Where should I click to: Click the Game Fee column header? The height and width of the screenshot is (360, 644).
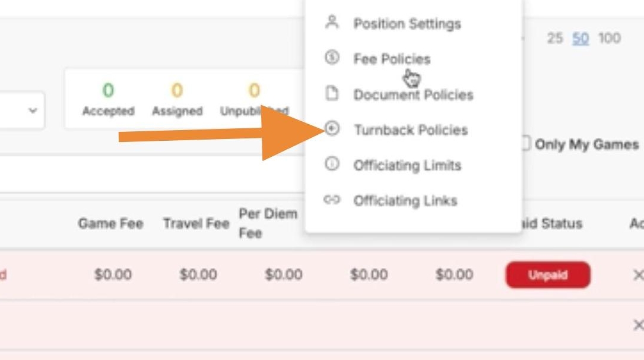(110, 223)
